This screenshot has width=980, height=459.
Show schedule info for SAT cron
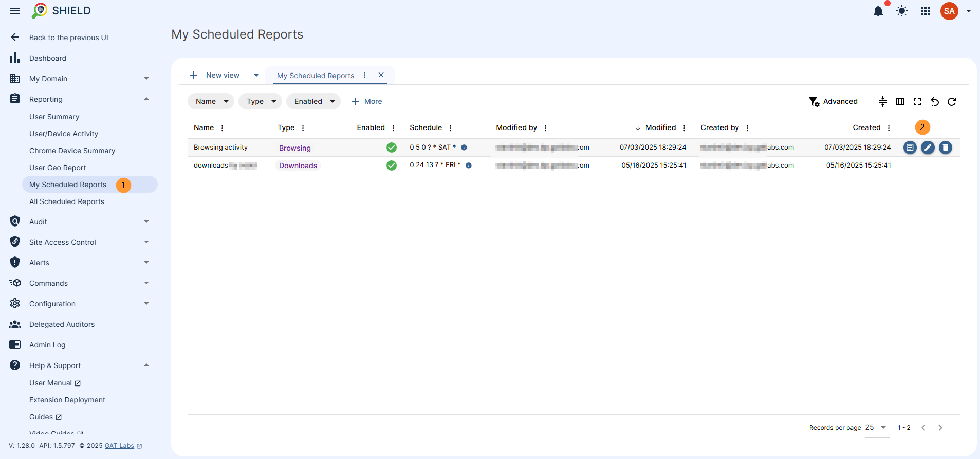464,148
